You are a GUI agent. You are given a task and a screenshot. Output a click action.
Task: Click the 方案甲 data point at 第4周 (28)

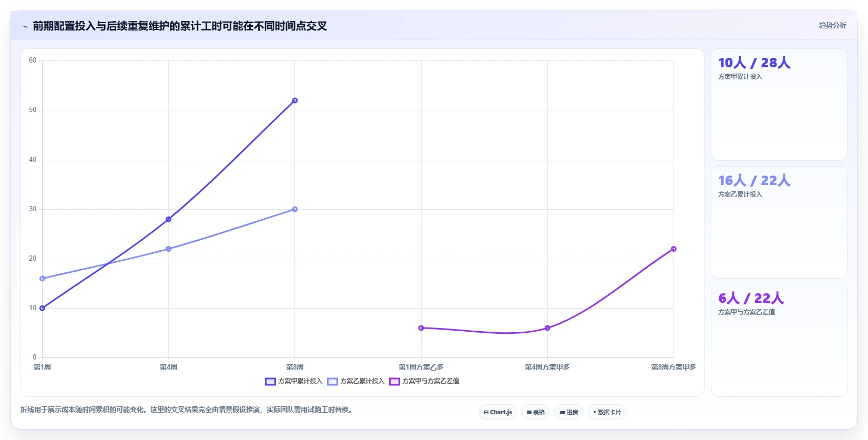click(169, 219)
